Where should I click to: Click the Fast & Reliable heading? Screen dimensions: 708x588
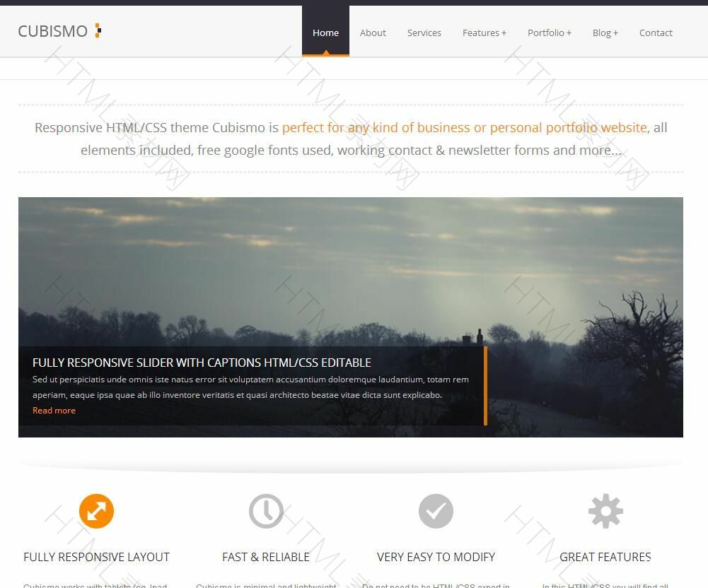tap(266, 557)
